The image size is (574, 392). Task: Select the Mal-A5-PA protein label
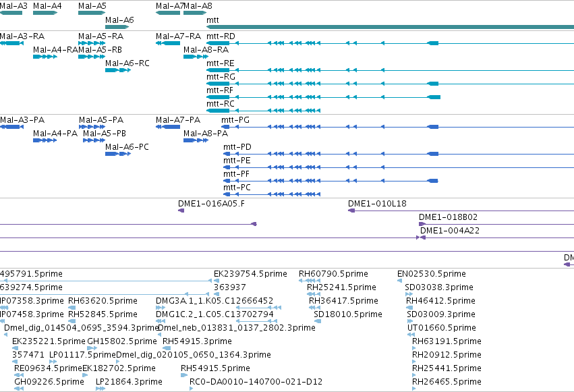[101, 120]
